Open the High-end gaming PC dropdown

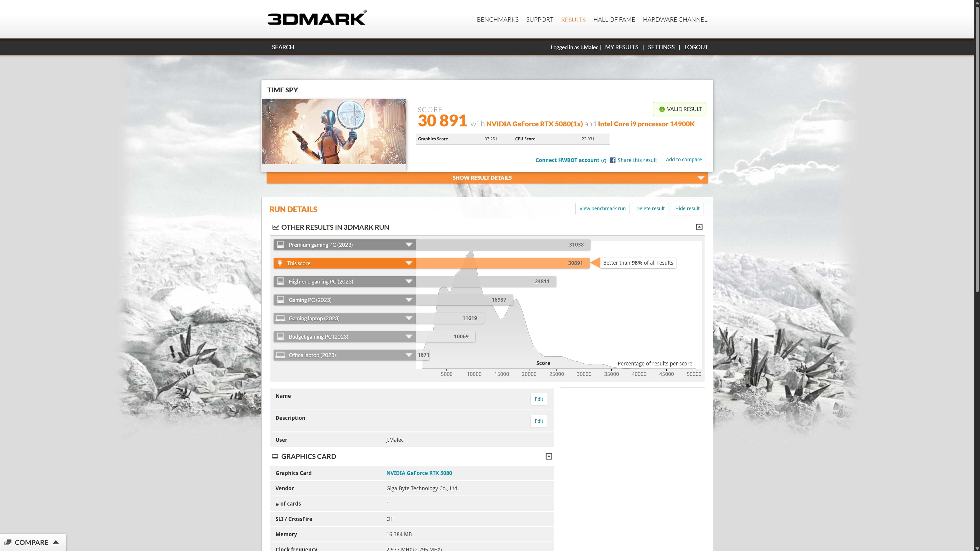[x=409, y=281]
